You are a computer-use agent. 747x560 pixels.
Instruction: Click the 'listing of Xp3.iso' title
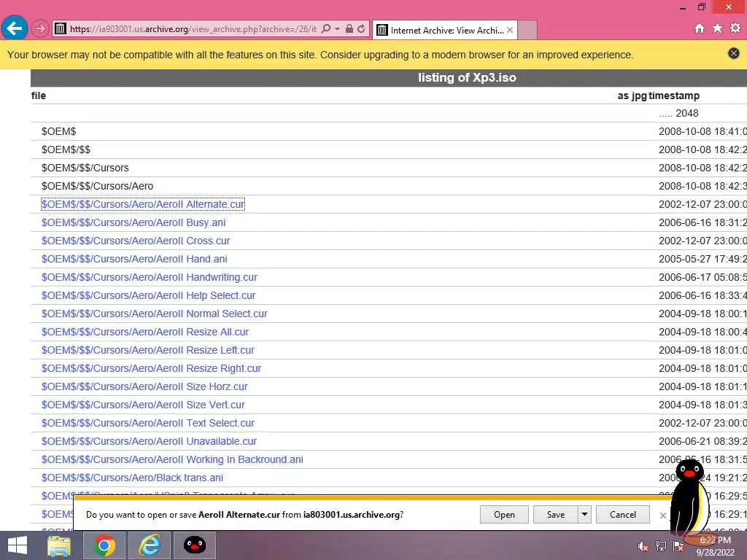(x=467, y=77)
